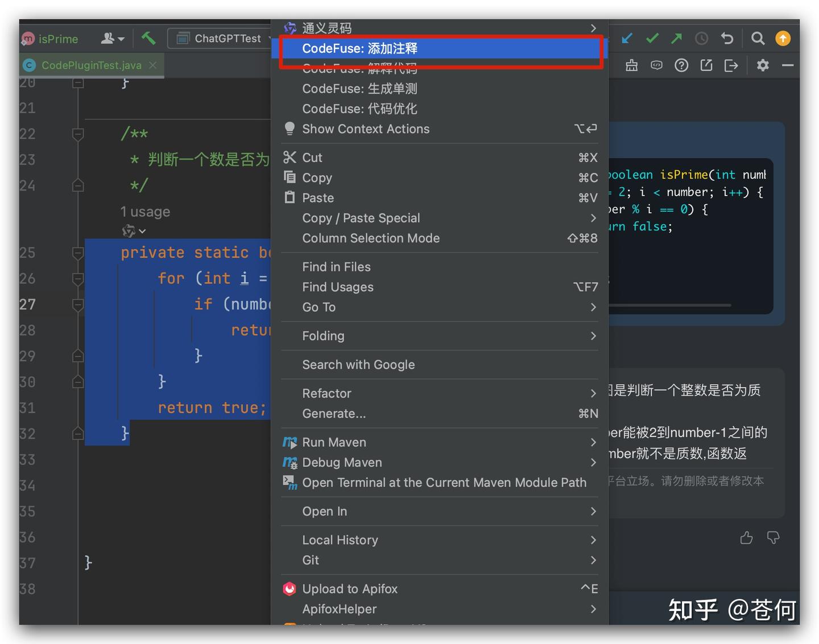
Task: Switch to the CodePluginTest.java tab
Action: point(91,65)
